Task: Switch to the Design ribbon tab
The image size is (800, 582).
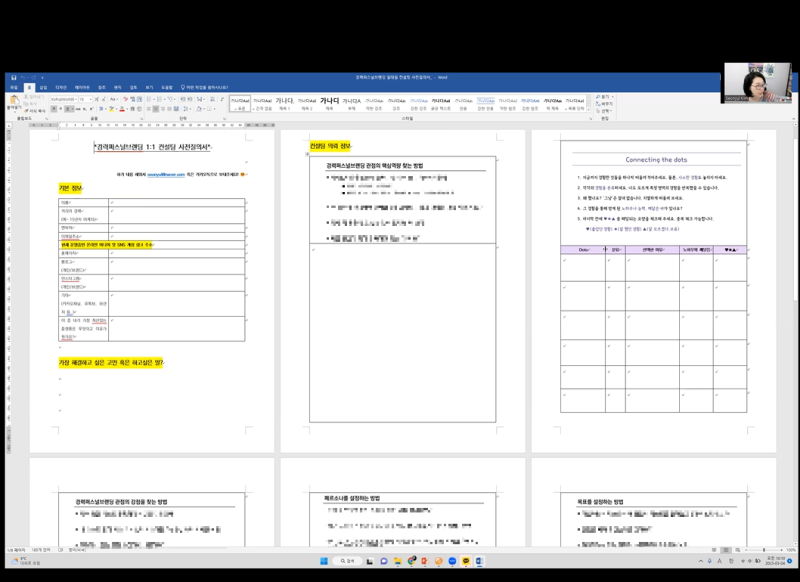Action: [61, 87]
